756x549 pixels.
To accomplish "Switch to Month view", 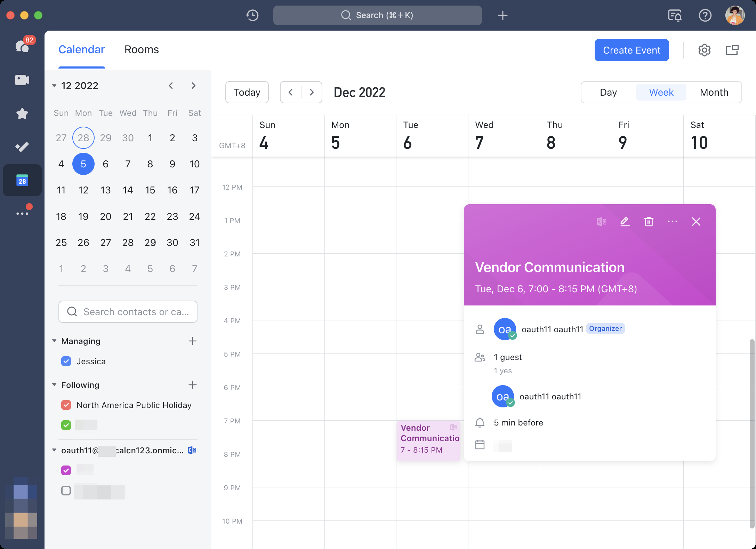I will click(x=714, y=92).
